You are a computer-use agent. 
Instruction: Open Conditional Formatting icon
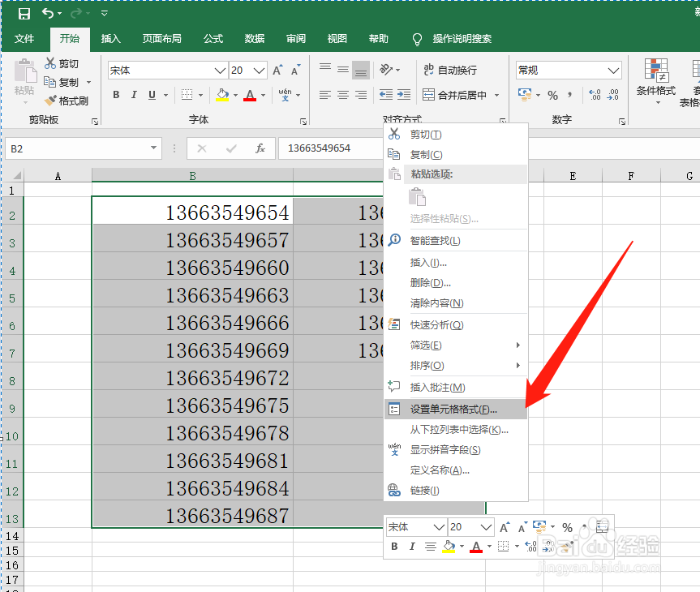coord(656,71)
